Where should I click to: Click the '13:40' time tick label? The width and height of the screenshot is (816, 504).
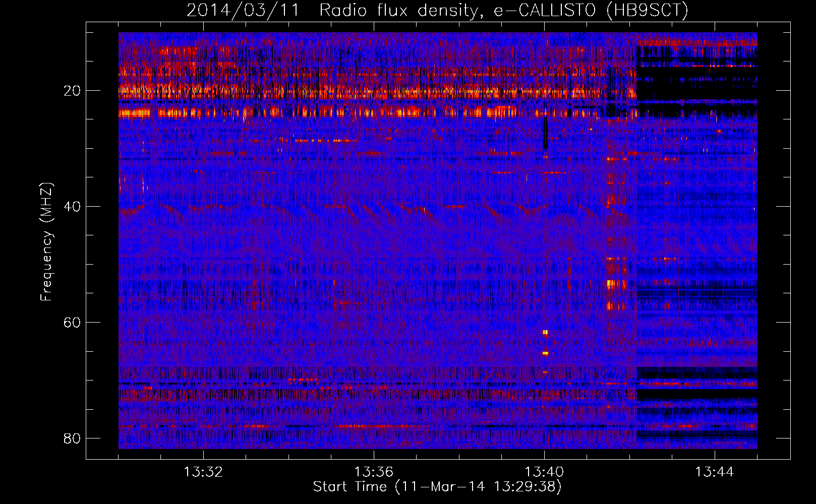click(544, 472)
